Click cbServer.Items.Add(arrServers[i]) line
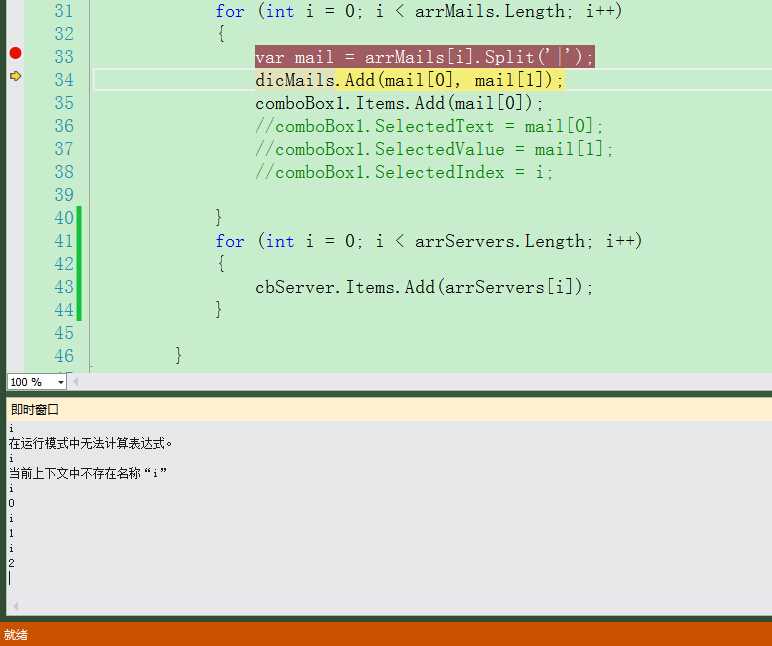Image resolution: width=772 pixels, height=646 pixels. (x=424, y=287)
